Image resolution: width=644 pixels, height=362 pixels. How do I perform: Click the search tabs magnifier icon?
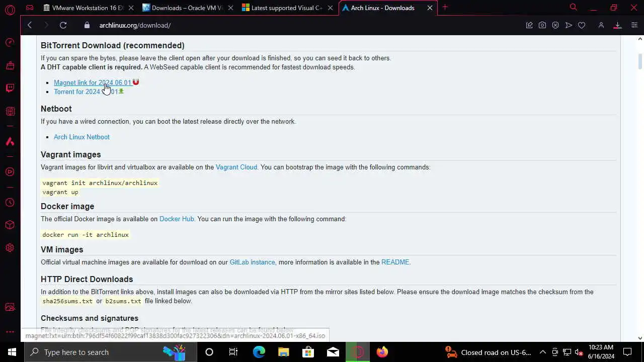573,8
